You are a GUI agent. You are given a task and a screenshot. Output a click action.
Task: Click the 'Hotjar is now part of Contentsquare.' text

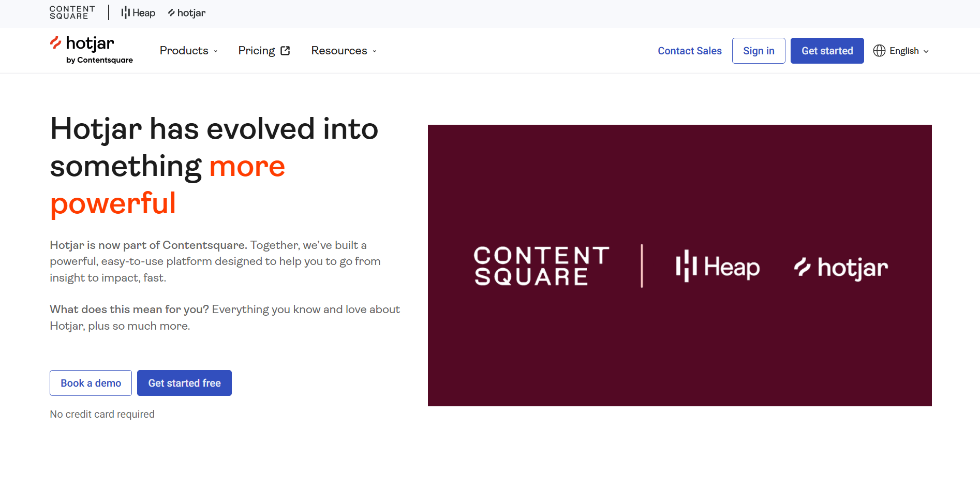149,245
